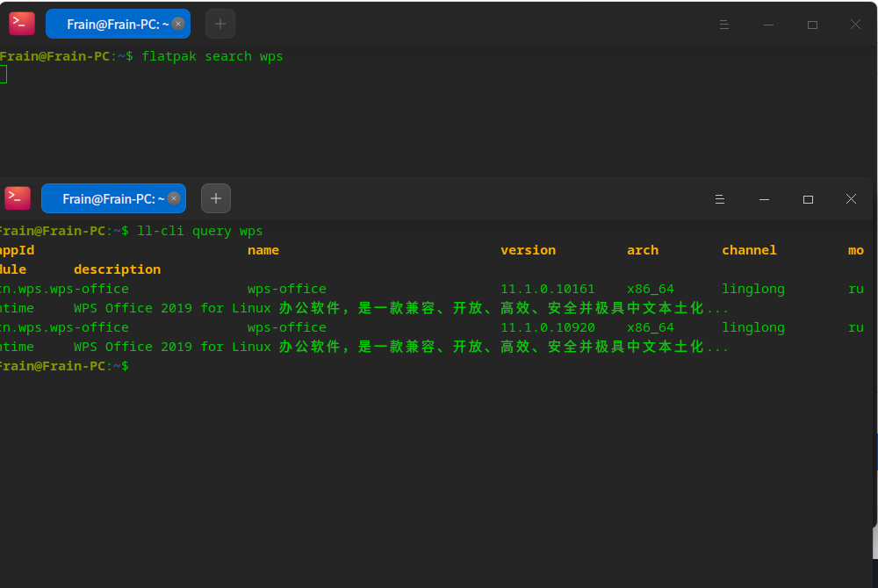Close the Frain@Frain-PC tab in back window

pos(178,24)
